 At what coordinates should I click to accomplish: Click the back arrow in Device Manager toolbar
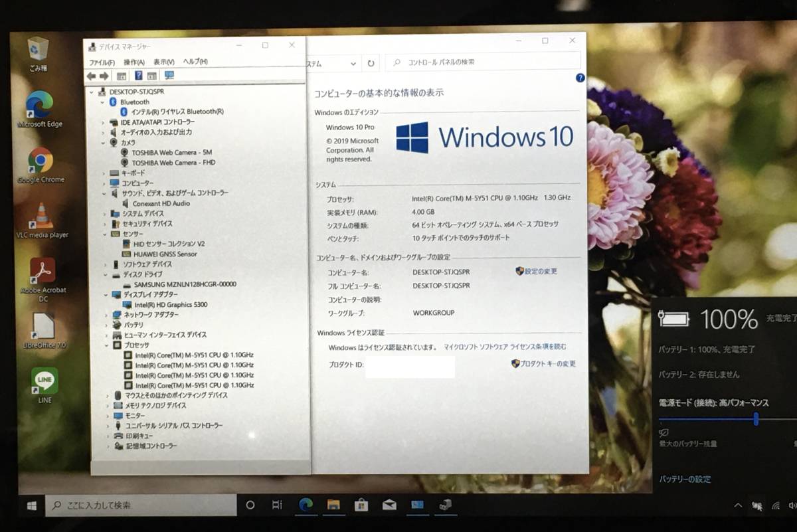91,76
